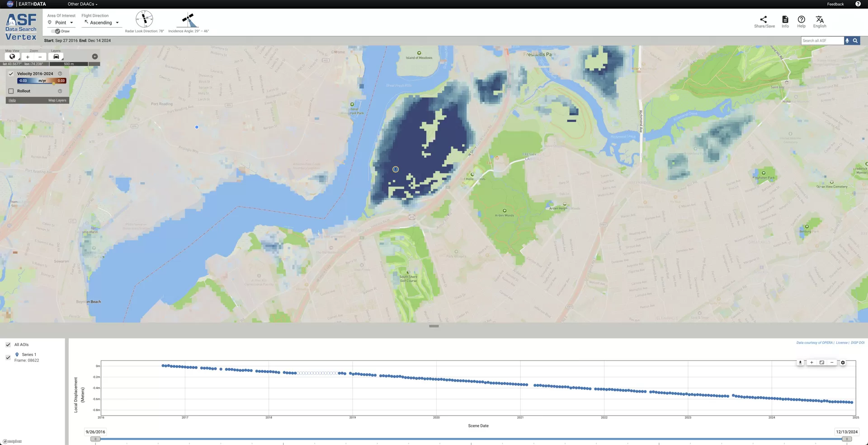Click the Feedback menu item
This screenshot has width=868, height=445.
[835, 4]
